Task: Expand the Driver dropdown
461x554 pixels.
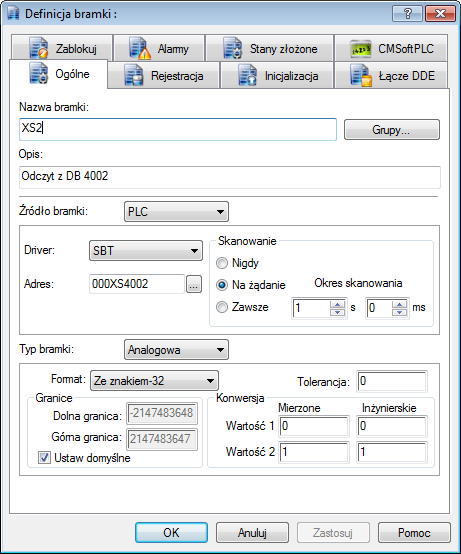Action: click(146, 251)
